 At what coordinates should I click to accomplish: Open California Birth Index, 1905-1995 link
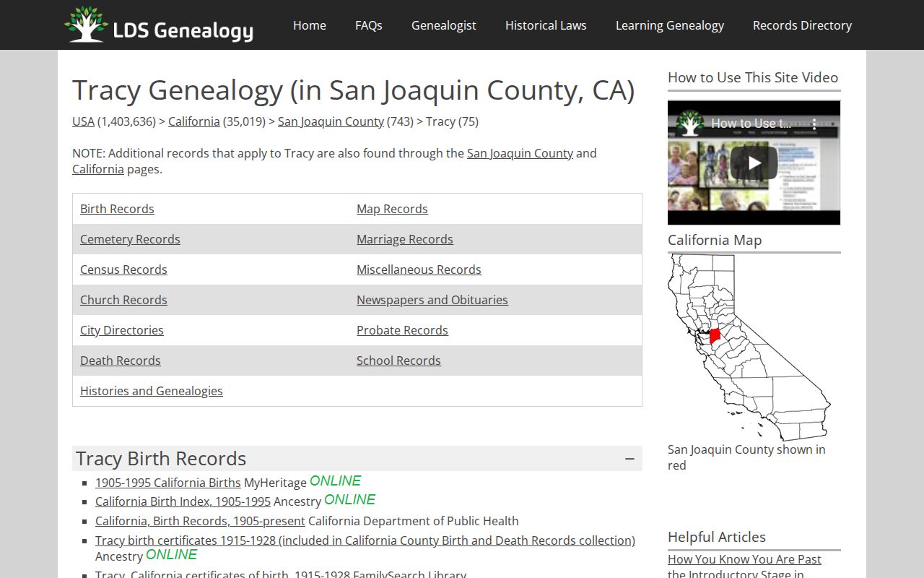183,501
